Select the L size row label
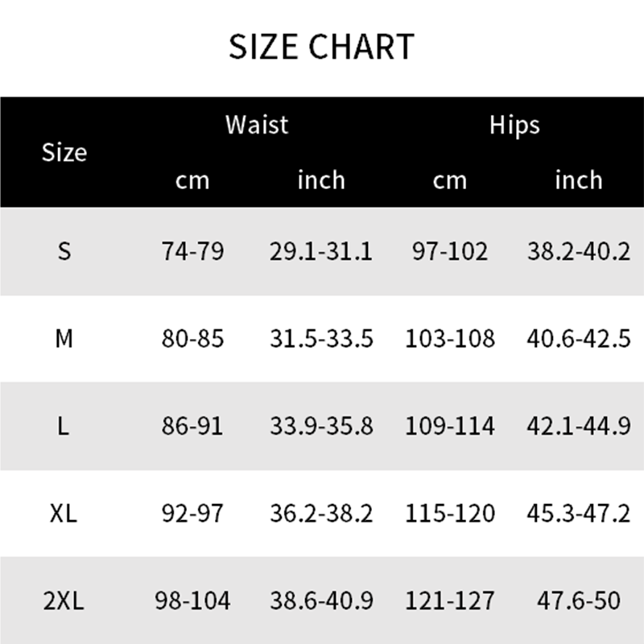Screen dimensions: 644x644 pos(64,426)
